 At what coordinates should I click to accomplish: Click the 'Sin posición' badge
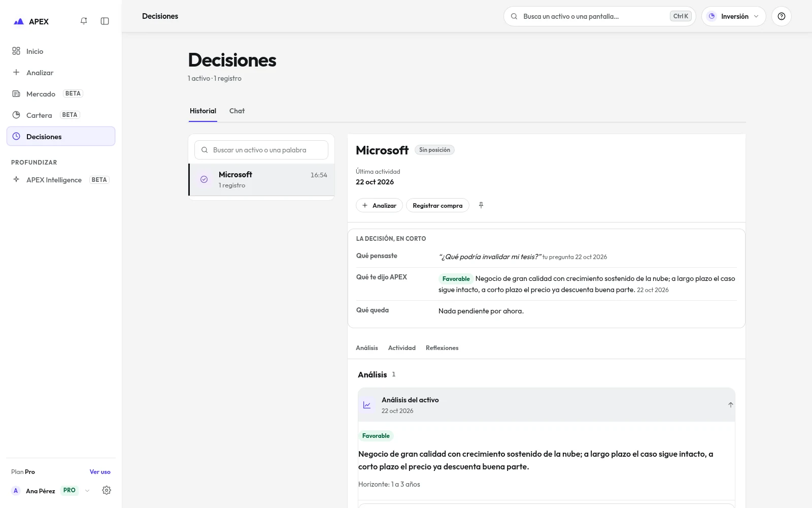point(434,150)
